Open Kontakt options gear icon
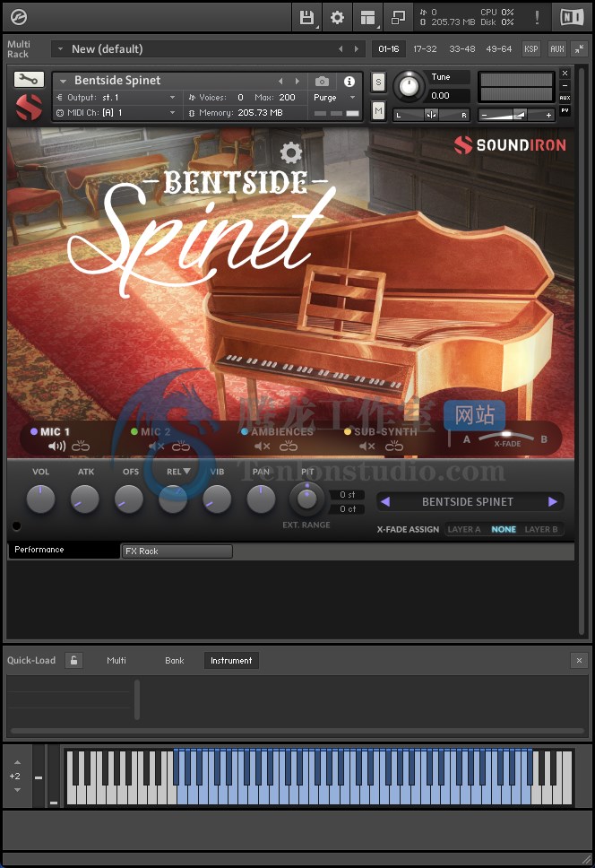The width and height of the screenshot is (595, 868). click(x=337, y=18)
